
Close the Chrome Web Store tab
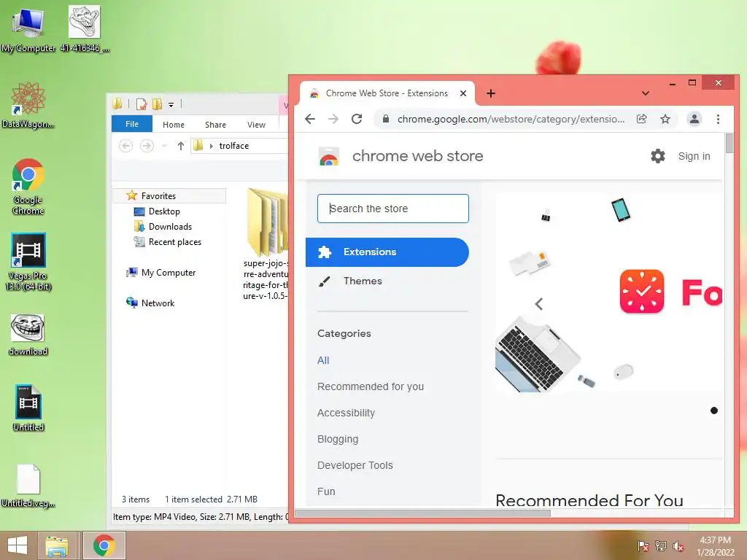463,93
